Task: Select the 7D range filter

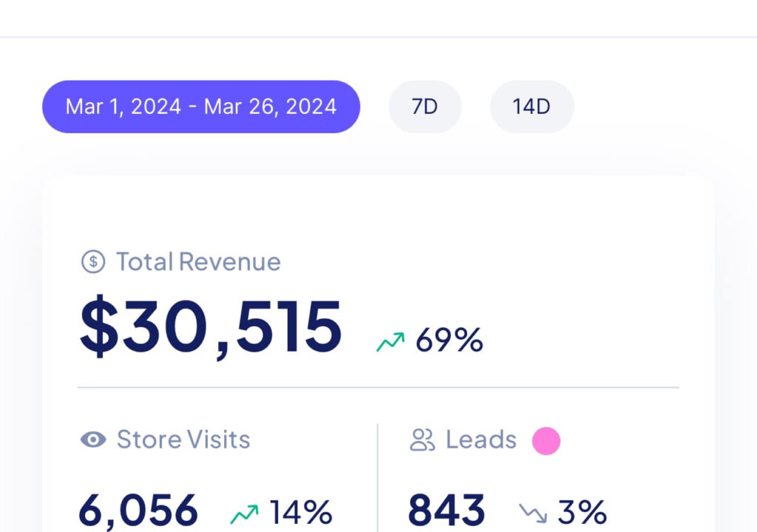Action: (425, 106)
